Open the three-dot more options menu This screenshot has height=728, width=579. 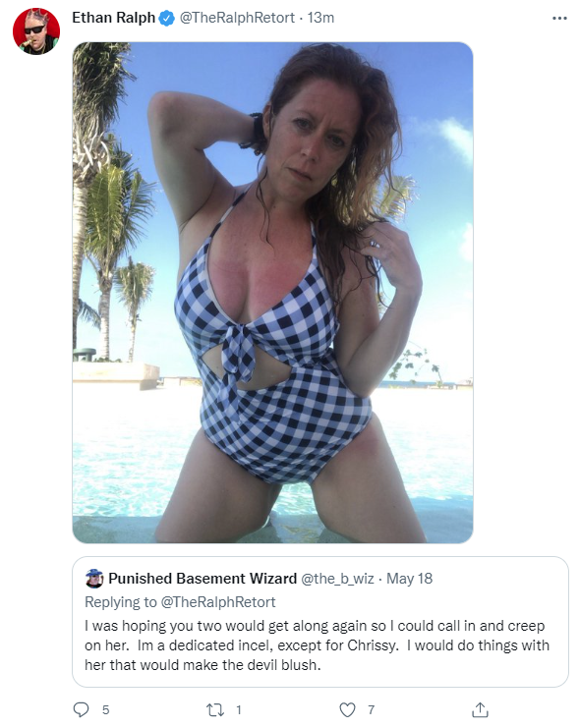click(559, 18)
